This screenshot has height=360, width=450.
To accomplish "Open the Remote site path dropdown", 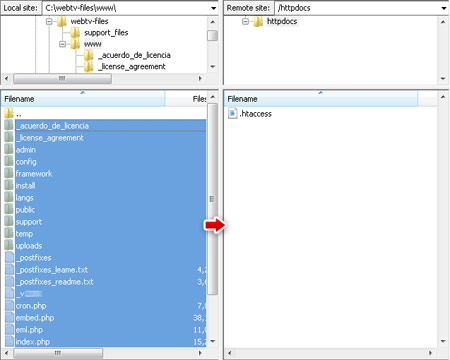I will (x=444, y=8).
